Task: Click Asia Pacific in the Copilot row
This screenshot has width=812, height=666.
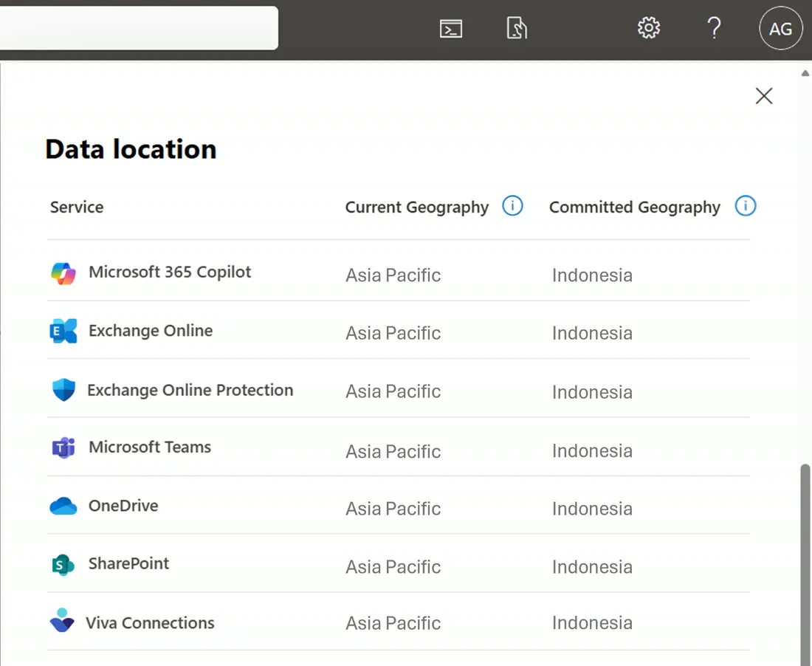Action: coord(393,275)
